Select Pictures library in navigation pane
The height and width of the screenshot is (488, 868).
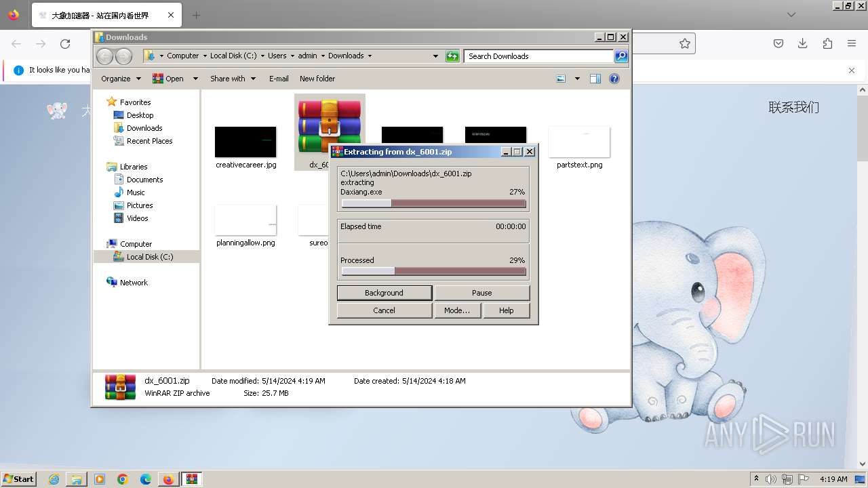(x=140, y=205)
